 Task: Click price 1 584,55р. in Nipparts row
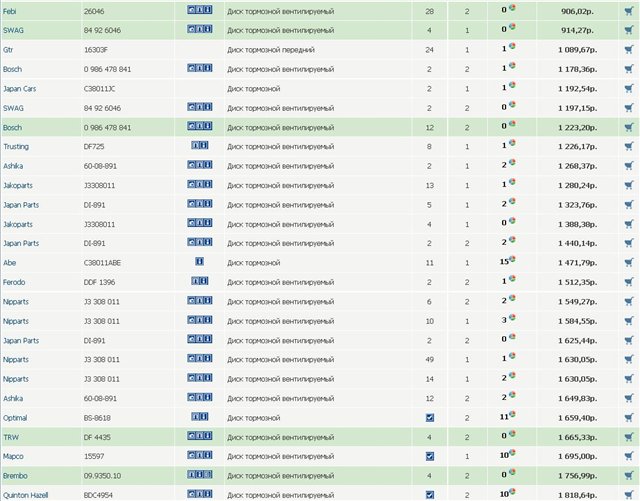pos(578,321)
